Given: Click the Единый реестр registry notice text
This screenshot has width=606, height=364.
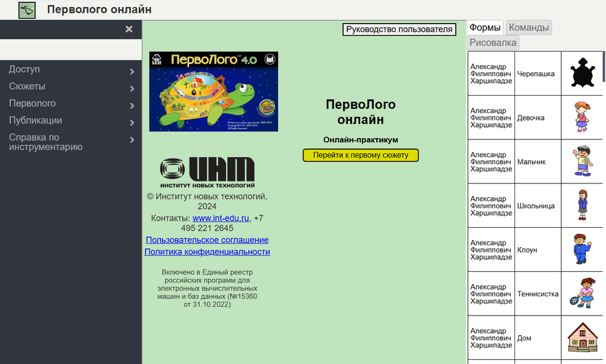Looking at the screenshot, I should [x=207, y=288].
